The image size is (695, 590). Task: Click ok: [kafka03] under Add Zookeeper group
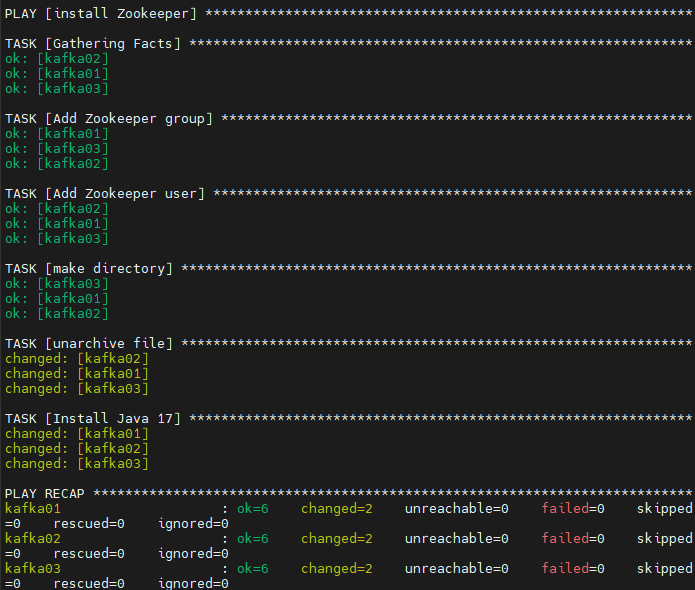click(x=57, y=148)
